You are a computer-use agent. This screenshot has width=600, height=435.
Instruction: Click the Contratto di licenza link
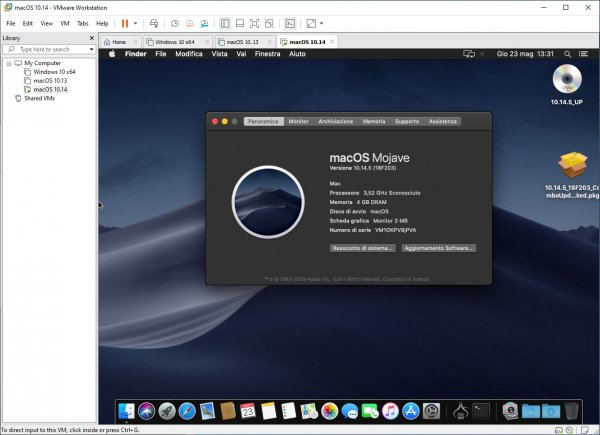pos(406,279)
